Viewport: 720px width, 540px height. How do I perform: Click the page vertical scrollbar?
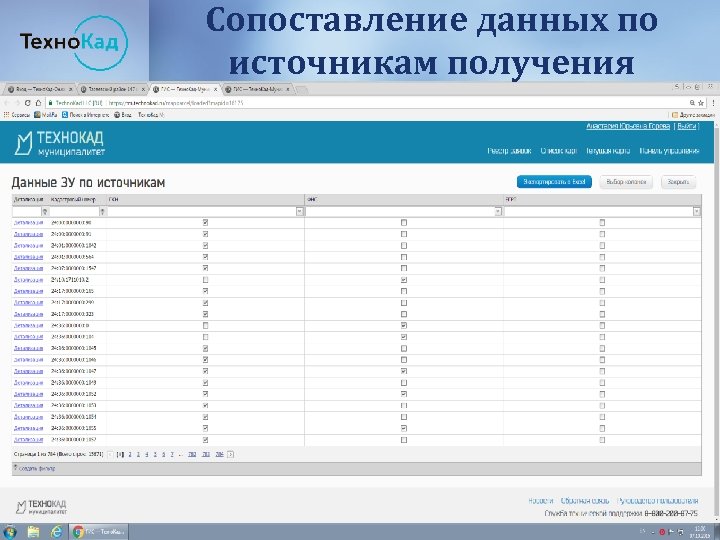717,321
